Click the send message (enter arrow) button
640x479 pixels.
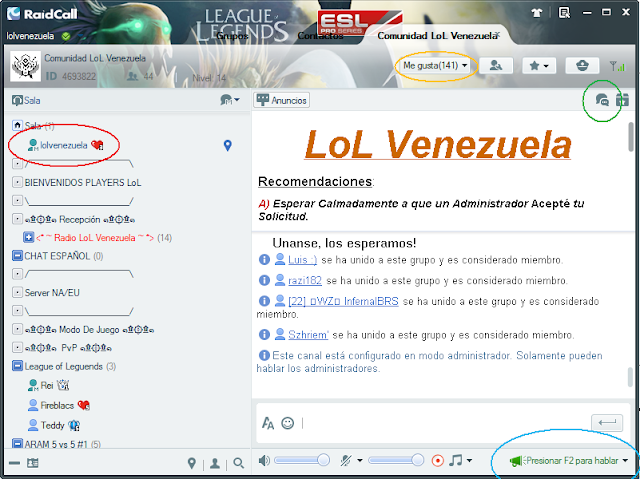click(x=607, y=423)
